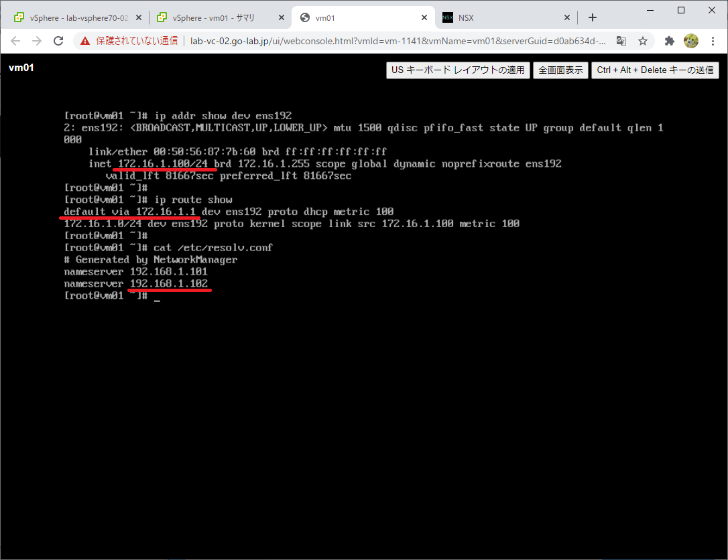Close the vm01 console tab
The height and width of the screenshot is (560, 728).
[424, 17]
